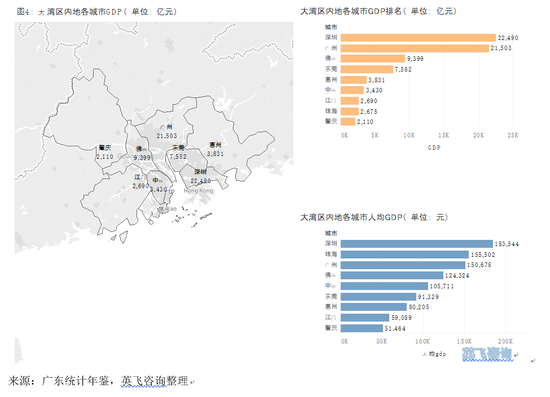Click the value 22,490 beside the orange bar
550x397 pixels.
coord(508,38)
